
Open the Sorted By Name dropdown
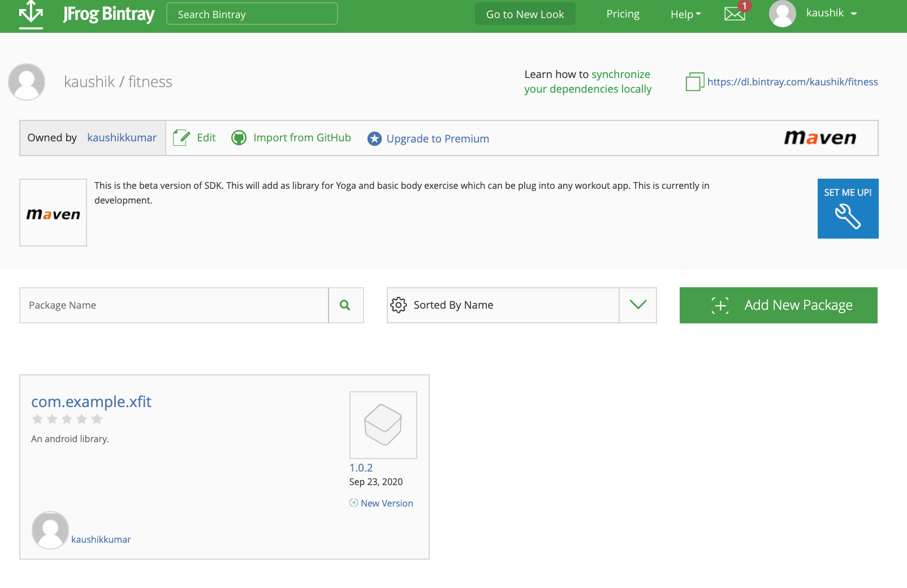[638, 305]
